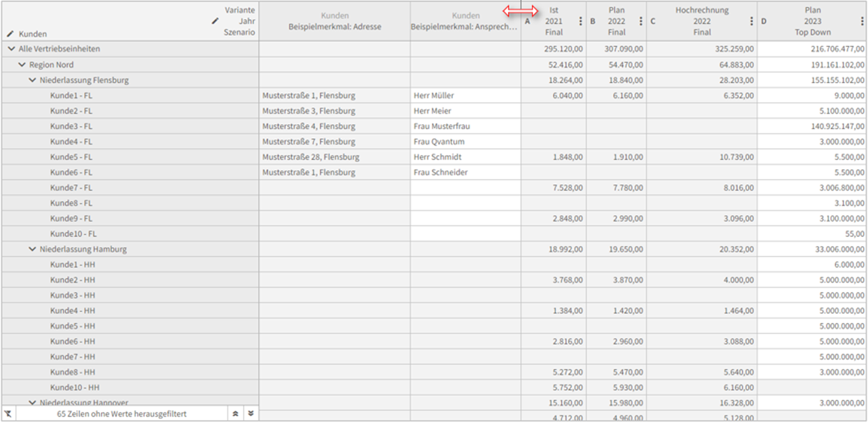The width and height of the screenshot is (868, 423).
Task: Select the Kunden Beispielmerkmal: Adresse column header
Action: coord(335,21)
